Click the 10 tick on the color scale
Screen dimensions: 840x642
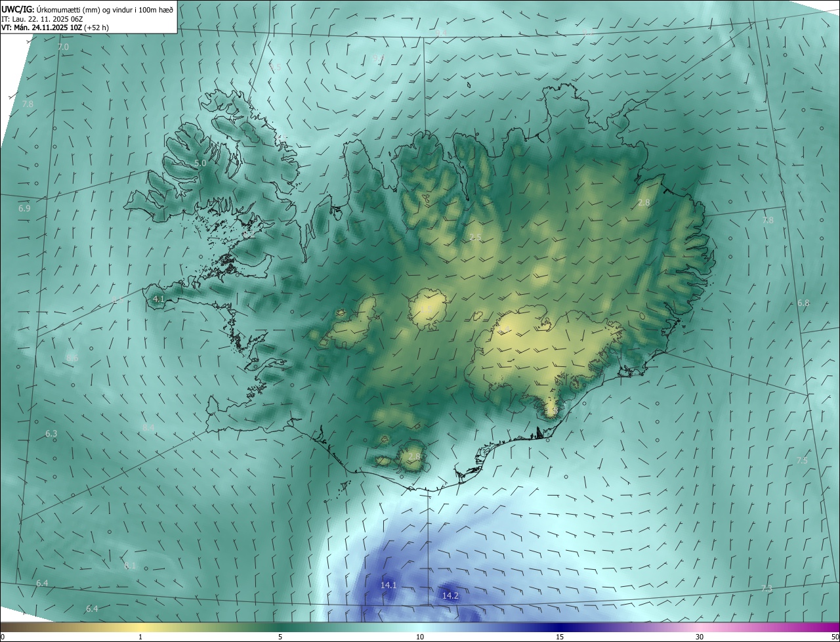420,637
